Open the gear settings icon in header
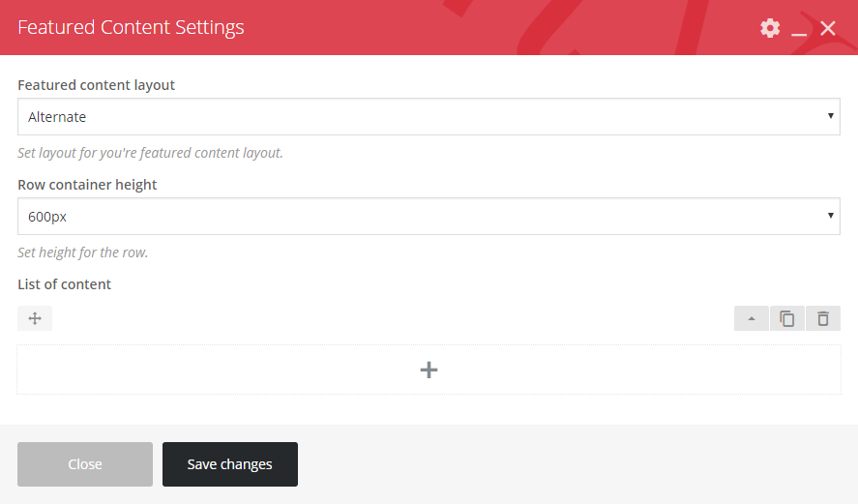 point(770,28)
